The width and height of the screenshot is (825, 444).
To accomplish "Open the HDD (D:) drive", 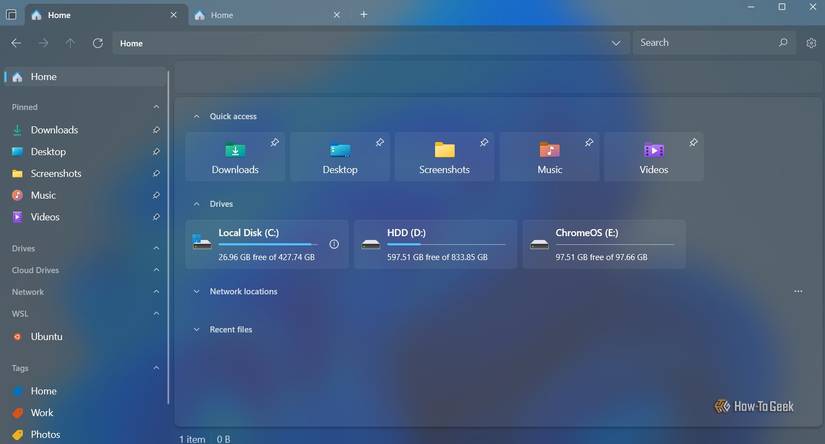I will tap(436, 244).
